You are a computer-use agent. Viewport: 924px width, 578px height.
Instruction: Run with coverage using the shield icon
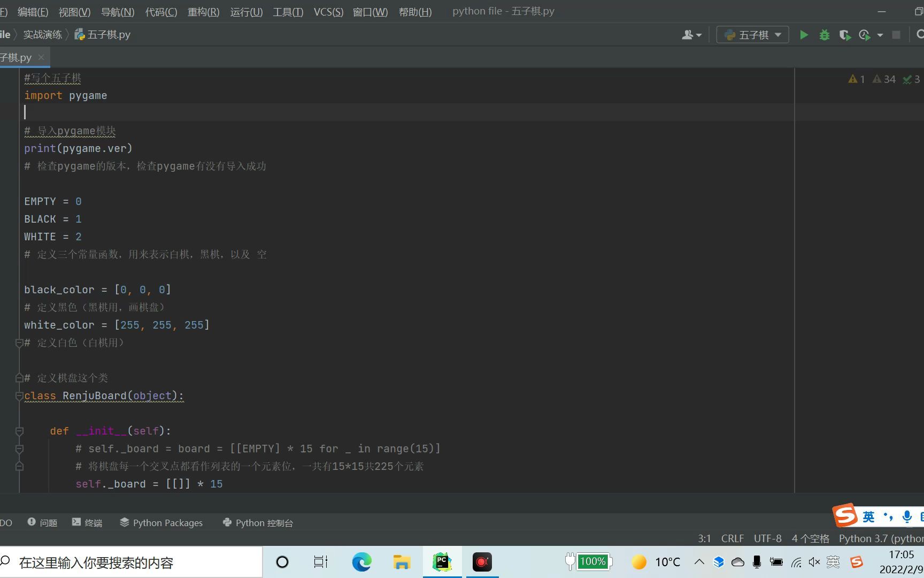tap(845, 35)
